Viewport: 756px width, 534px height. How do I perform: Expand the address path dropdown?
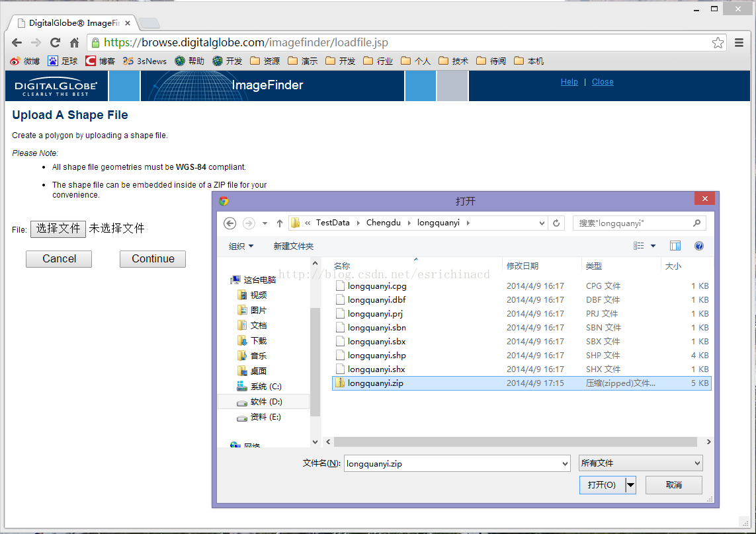[542, 223]
